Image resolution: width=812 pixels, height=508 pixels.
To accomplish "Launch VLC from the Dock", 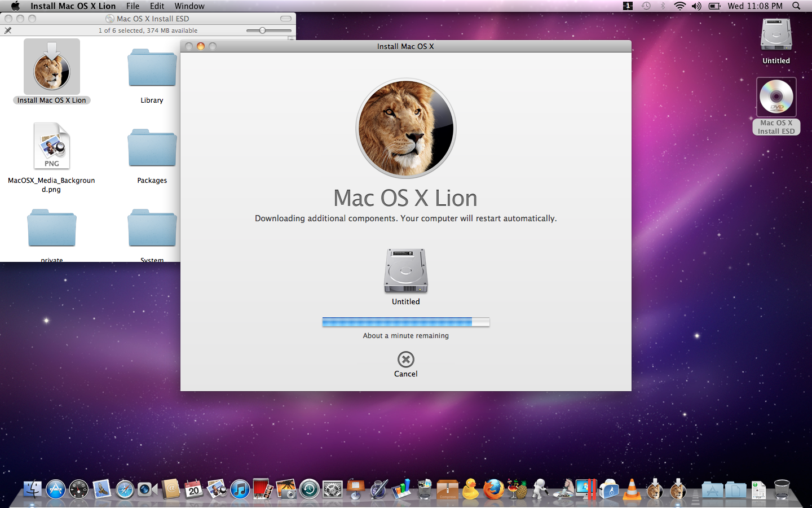I will coord(632,489).
